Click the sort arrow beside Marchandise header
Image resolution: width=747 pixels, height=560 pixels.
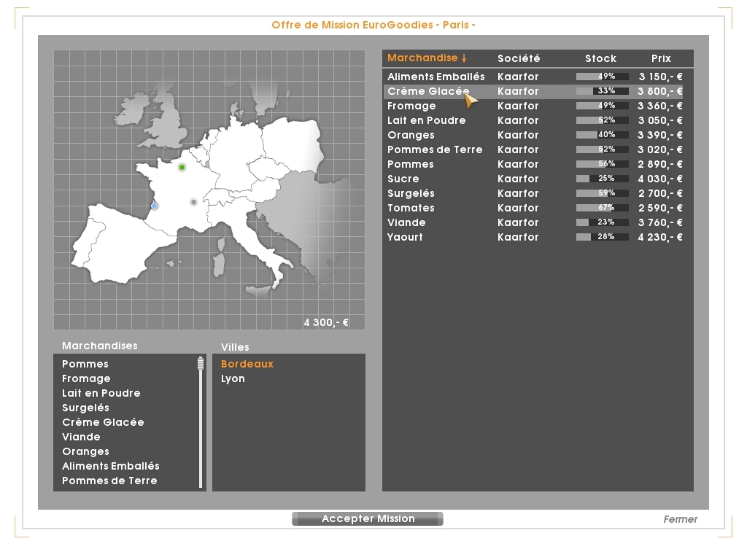464,58
